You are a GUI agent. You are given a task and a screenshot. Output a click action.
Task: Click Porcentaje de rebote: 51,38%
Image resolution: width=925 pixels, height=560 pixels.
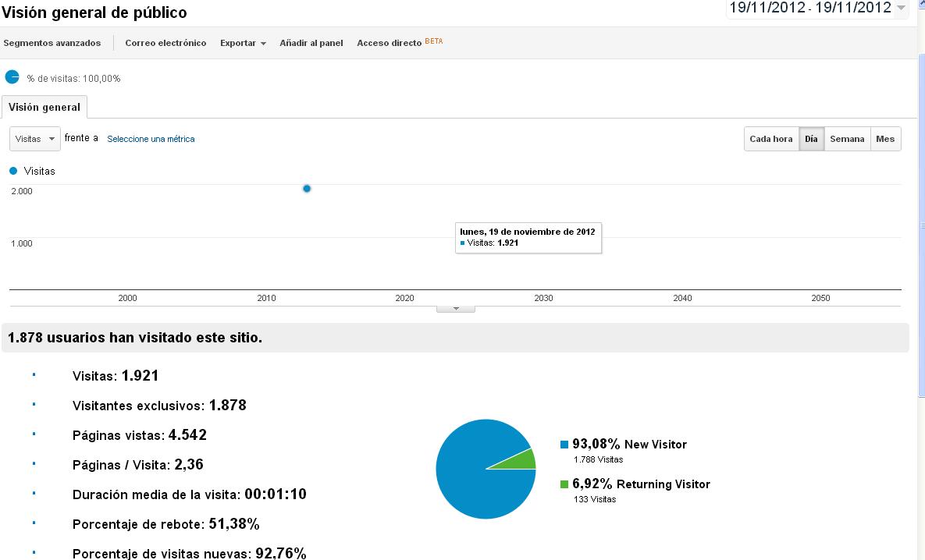click(x=165, y=524)
